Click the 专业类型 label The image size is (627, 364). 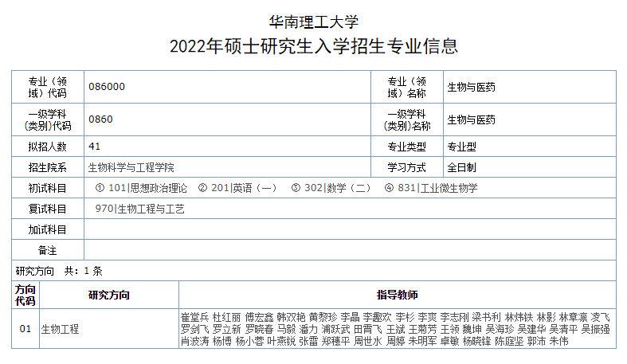406,147
